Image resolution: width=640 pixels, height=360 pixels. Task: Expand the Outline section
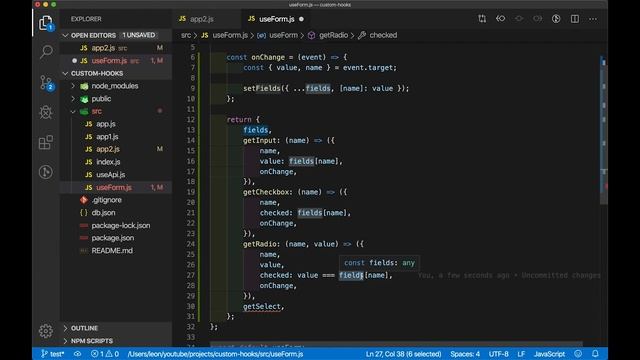pyautogui.click(x=65, y=328)
